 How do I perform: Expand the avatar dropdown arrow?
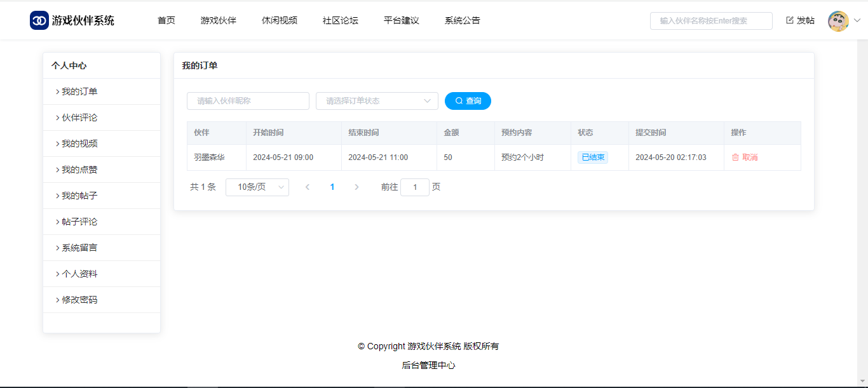[x=857, y=20]
